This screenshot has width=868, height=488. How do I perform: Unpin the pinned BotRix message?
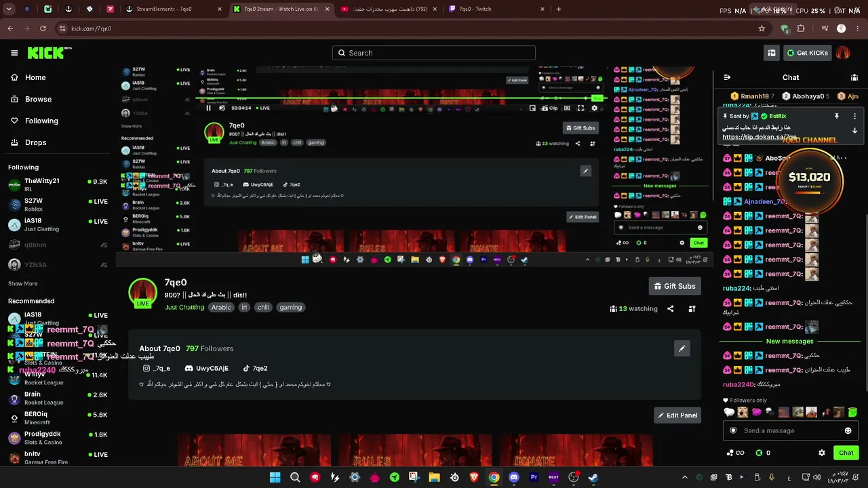(x=837, y=116)
